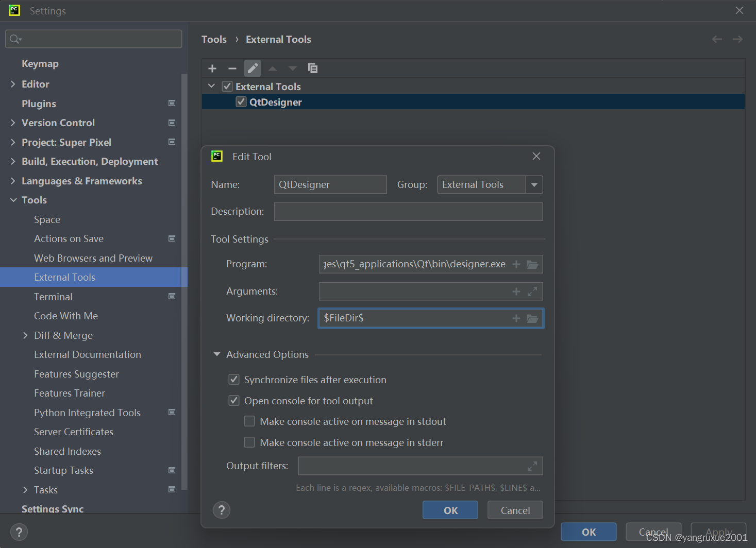This screenshot has width=756, height=548.
Task: Open the Group dropdown arrow
Action: [x=534, y=185]
